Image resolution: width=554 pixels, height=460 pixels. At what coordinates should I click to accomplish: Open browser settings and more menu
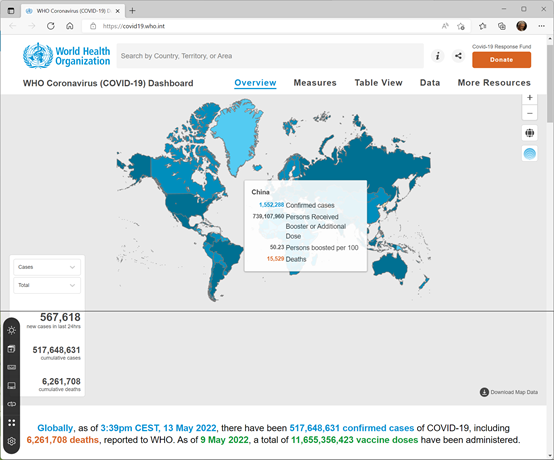pos(541,26)
